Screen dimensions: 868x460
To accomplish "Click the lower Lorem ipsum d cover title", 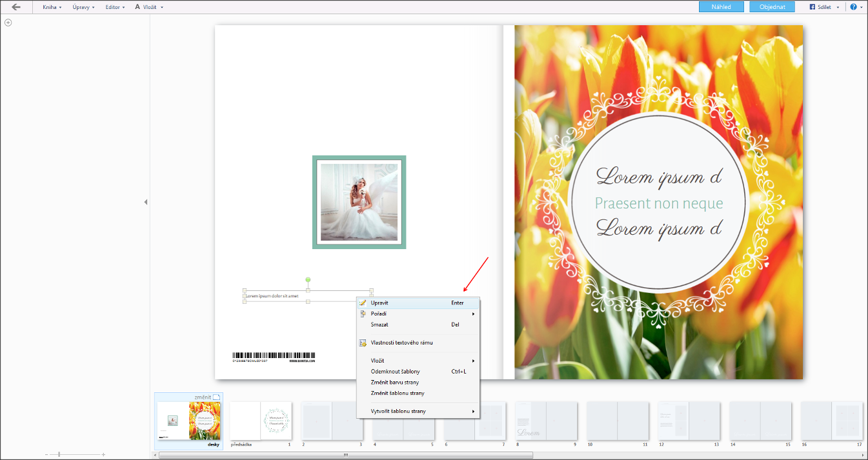I will tap(659, 228).
